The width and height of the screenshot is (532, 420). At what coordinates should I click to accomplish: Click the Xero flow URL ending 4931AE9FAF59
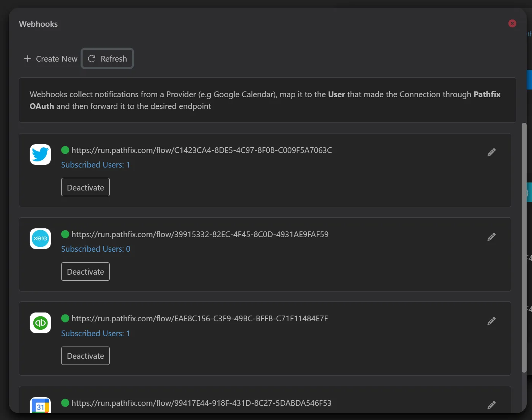point(200,234)
